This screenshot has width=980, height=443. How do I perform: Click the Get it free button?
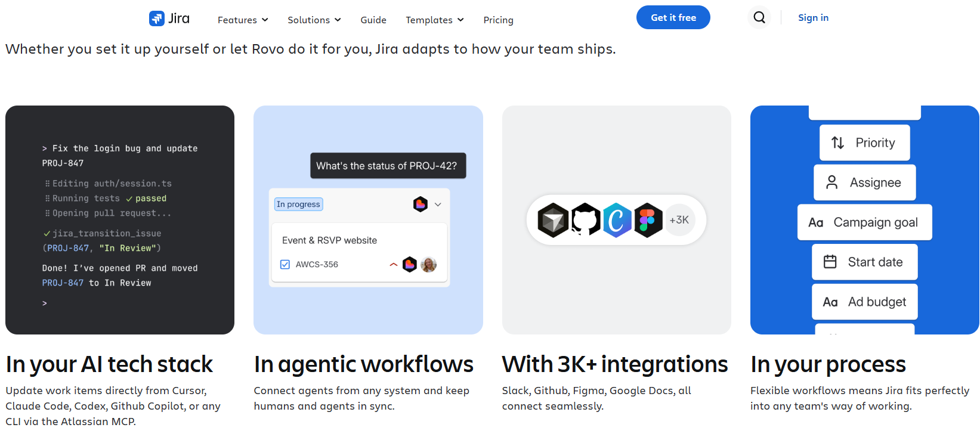click(673, 17)
